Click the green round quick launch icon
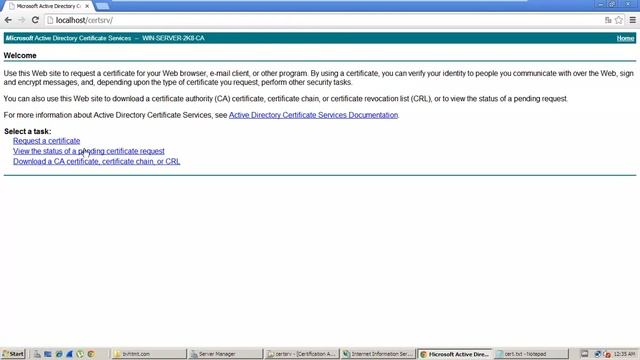Viewport: 640px width, 360px height. pos(80,354)
